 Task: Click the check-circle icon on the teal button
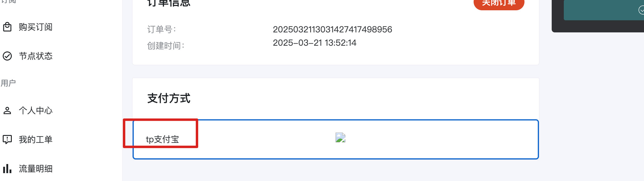tap(641, 10)
